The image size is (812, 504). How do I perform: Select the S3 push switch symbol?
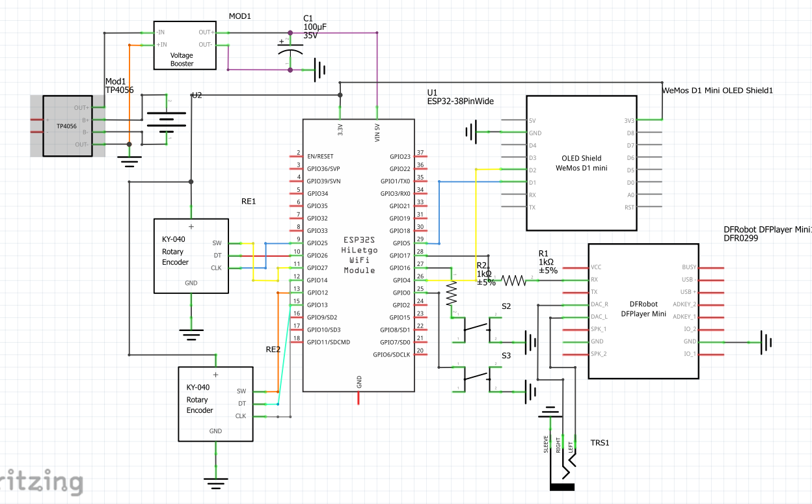coord(476,378)
